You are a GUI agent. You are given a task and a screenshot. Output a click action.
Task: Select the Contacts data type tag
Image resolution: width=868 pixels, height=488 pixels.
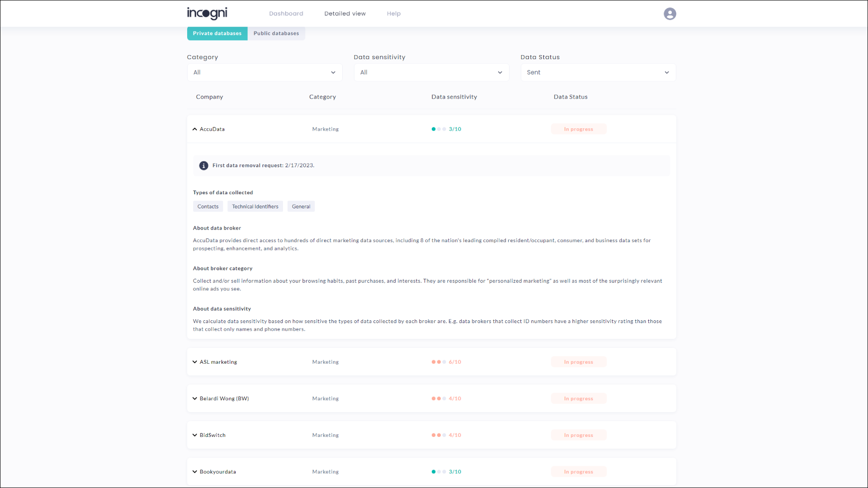point(208,206)
